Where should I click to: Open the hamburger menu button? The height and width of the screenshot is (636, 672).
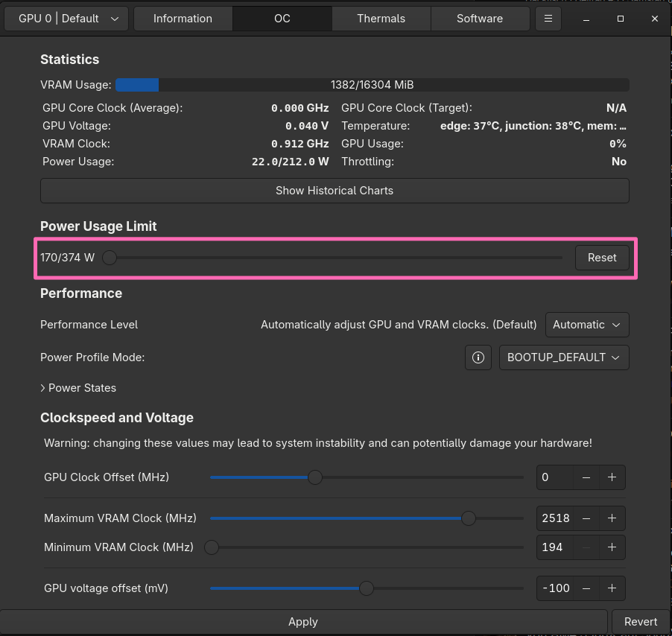548,19
